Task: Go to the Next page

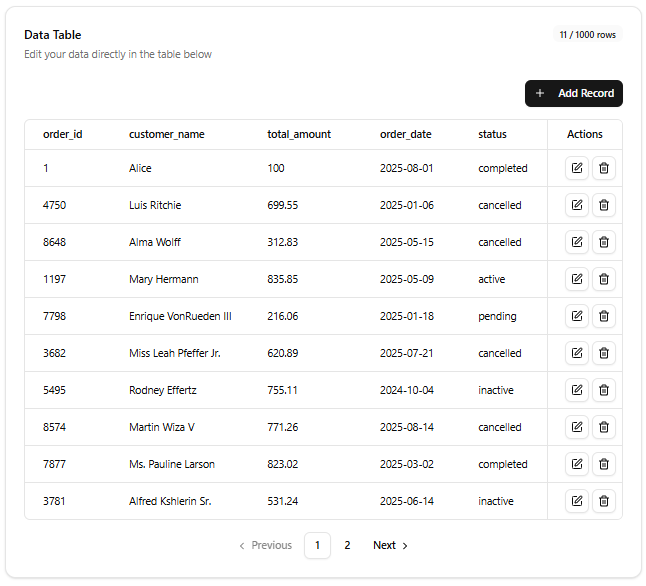Action: coord(390,545)
